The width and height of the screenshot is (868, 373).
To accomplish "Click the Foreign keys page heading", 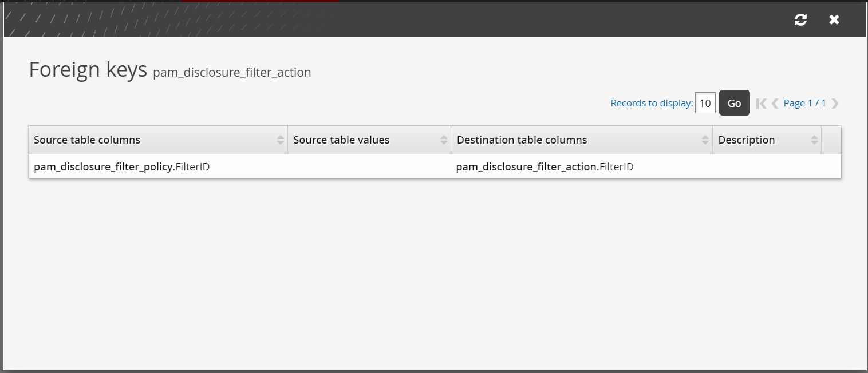I will click(88, 70).
